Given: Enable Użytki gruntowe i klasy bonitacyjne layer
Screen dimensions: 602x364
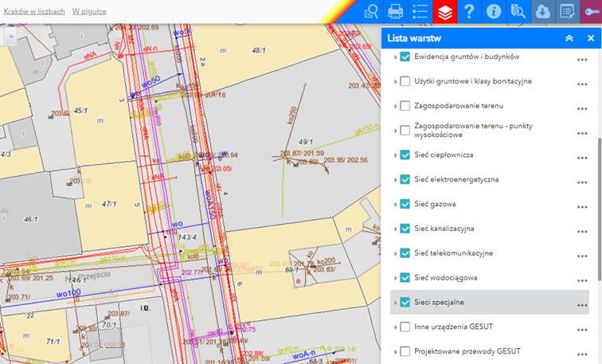Looking at the screenshot, I should coord(405,81).
